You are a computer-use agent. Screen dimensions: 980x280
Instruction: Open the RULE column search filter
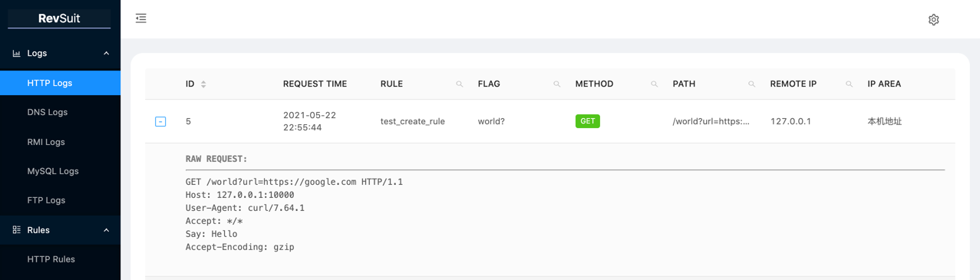coord(460,84)
